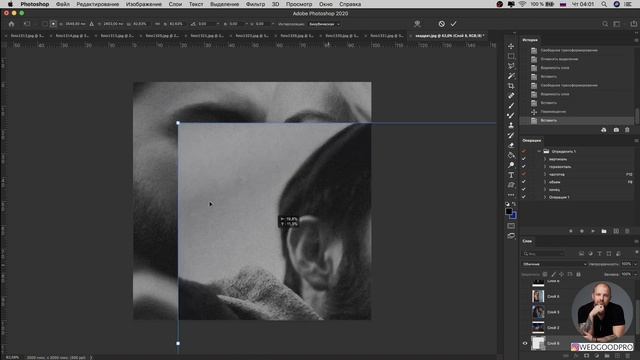Select the Type tool

[x=511, y=175]
